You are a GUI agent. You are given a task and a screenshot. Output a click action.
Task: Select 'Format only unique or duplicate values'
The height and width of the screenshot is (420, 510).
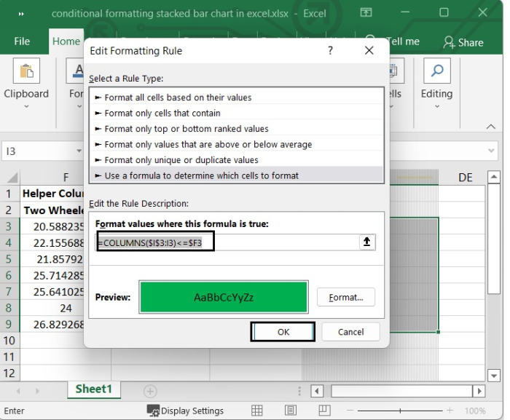coord(237,159)
